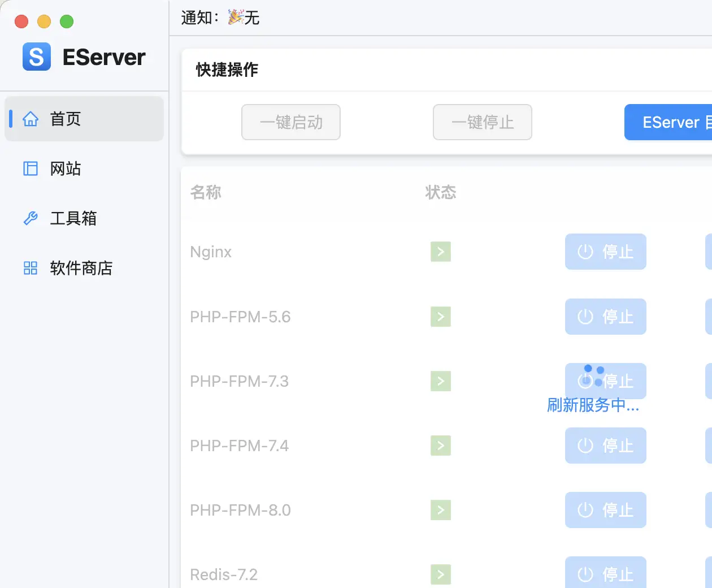Click the 一键启动 (Start All) button

point(290,122)
